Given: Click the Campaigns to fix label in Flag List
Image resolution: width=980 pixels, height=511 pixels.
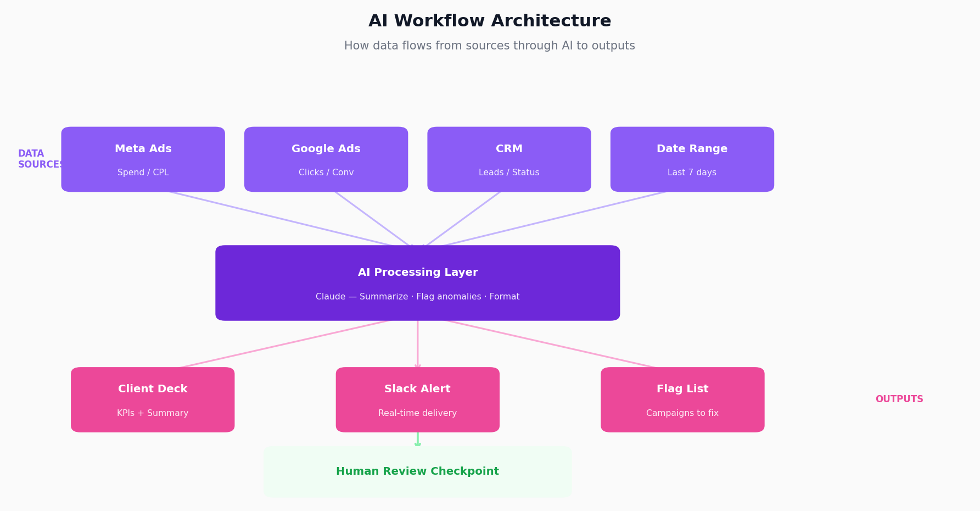Looking at the screenshot, I should 682,413.
